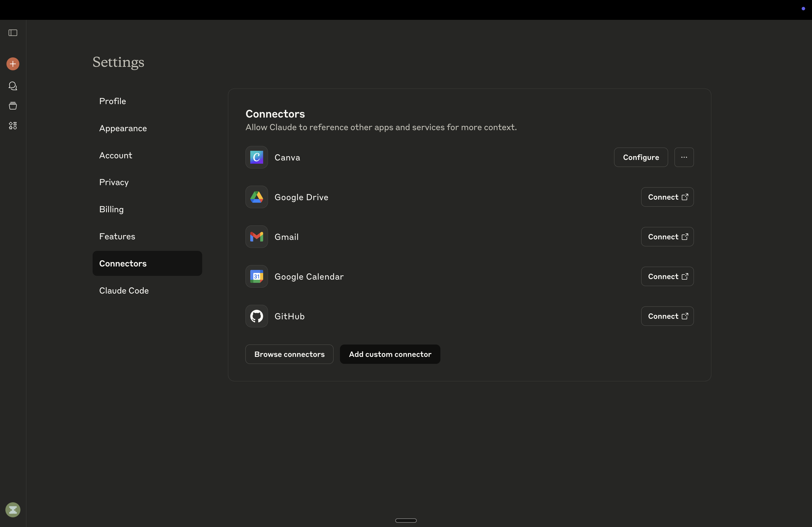Click the Settings page heading
Screen dimensions: 812x527
tap(118, 62)
